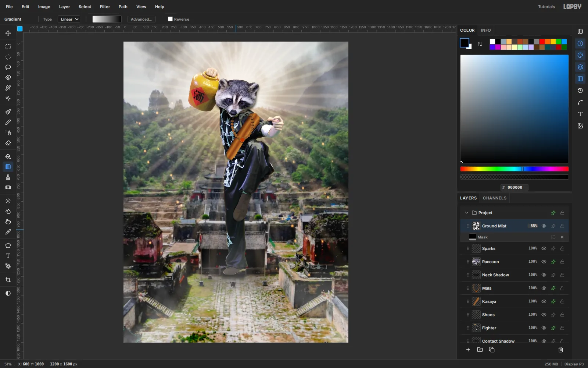The image size is (588, 368).
Task: Select the Paint Bucket tool
Action: point(8,156)
